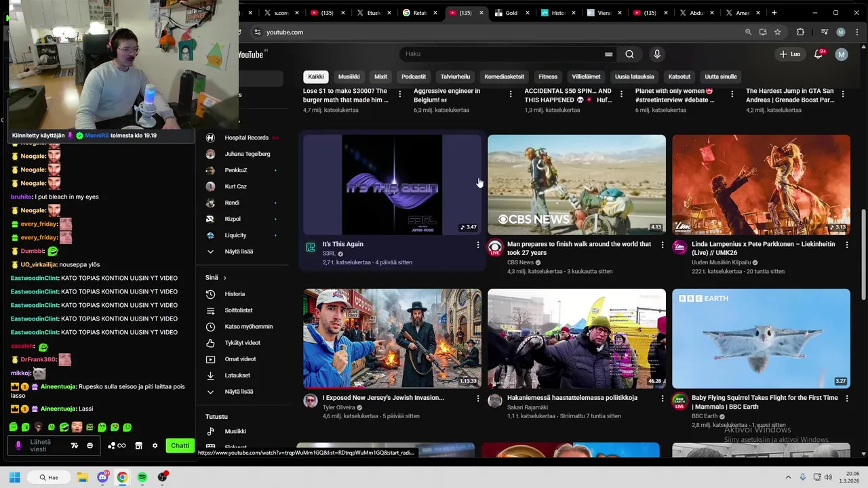
Task: Click the zoom magnifier icon in address bar
Action: 748,32
